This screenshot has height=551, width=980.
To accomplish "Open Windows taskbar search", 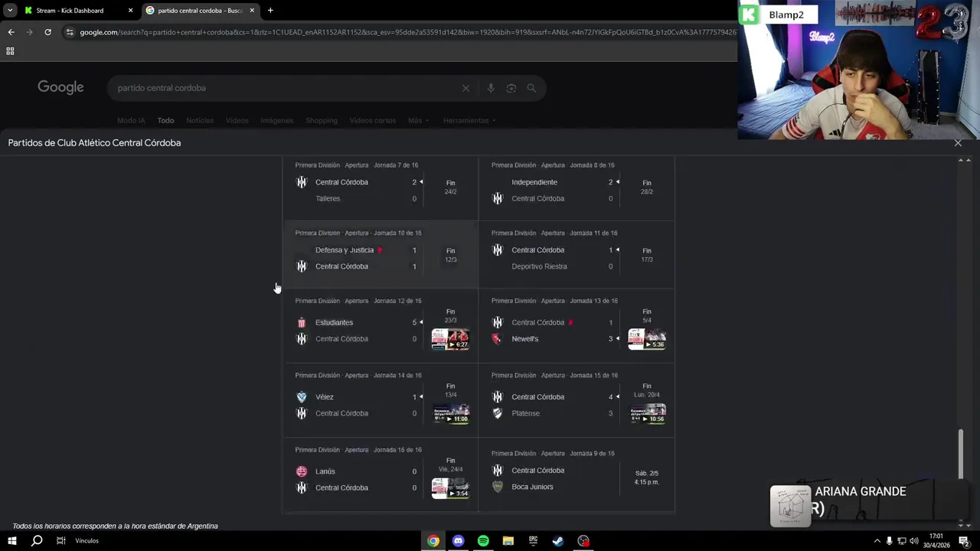I will tap(37, 541).
